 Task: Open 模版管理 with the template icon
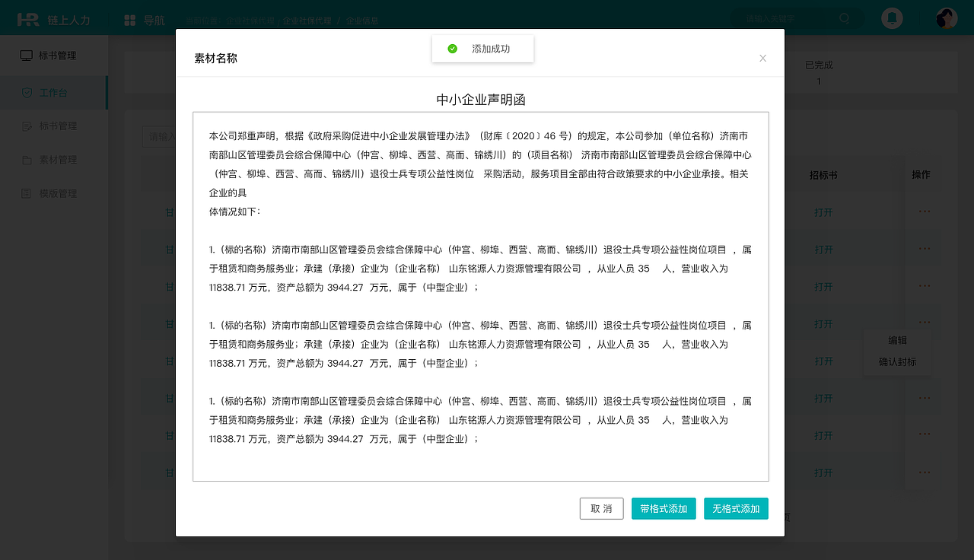(x=27, y=193)
